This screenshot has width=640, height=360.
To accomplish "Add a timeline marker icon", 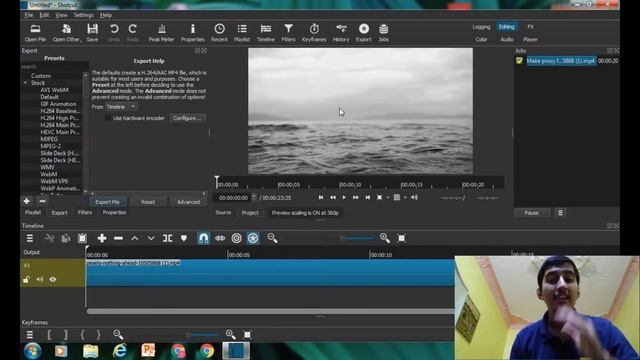I will (184, 238).
